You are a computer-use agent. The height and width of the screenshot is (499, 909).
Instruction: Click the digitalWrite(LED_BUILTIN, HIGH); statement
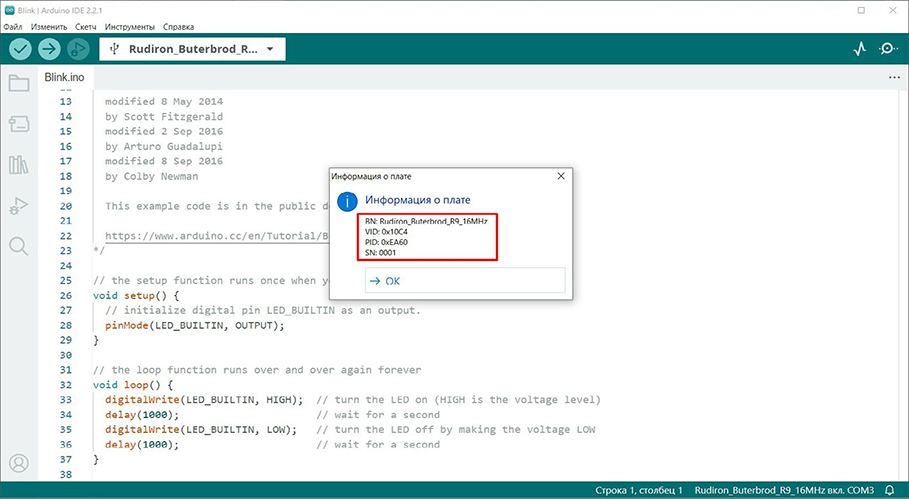[204, 400]
